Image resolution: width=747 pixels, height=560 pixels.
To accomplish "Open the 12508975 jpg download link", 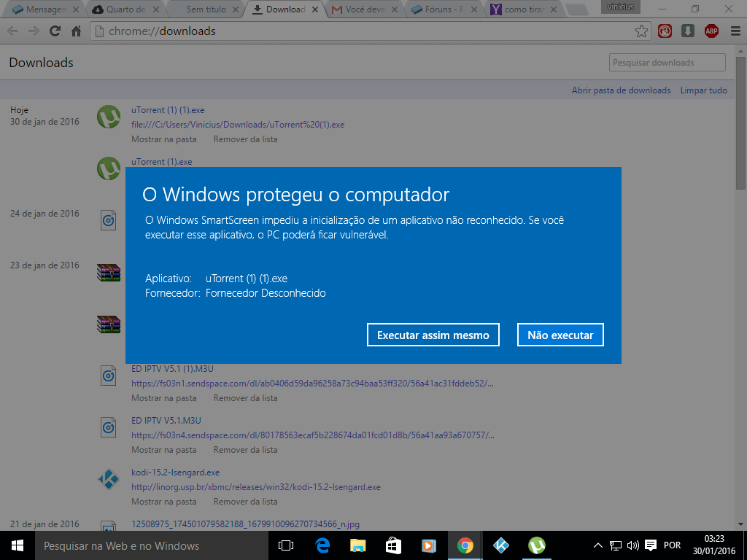I will tap(245, 524).
